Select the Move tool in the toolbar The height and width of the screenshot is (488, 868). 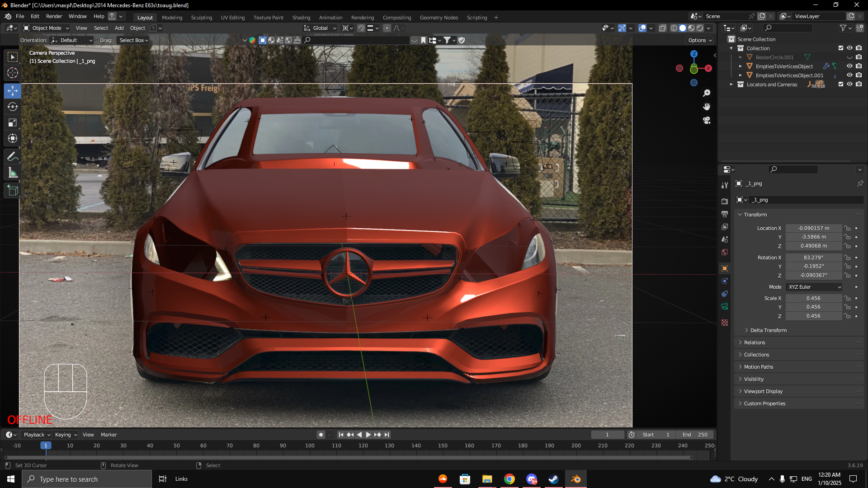[x=13, y=91]
